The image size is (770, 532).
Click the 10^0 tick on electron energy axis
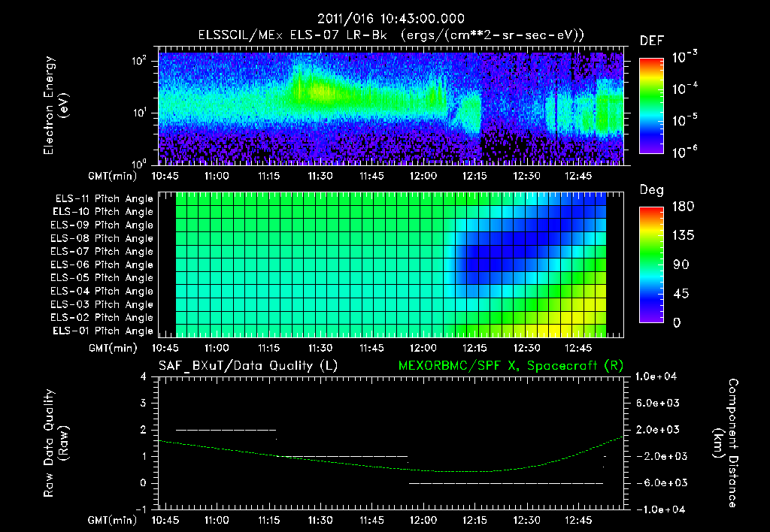(139, 163)
